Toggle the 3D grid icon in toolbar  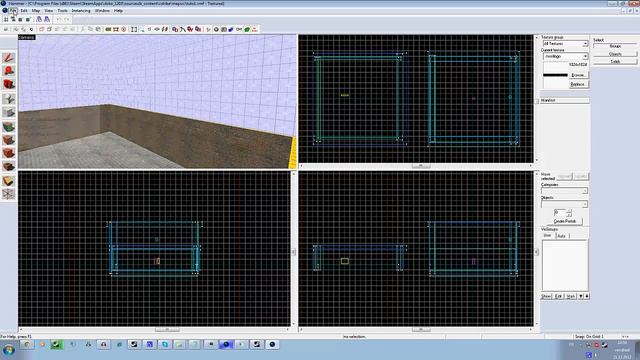click(13, 19)
